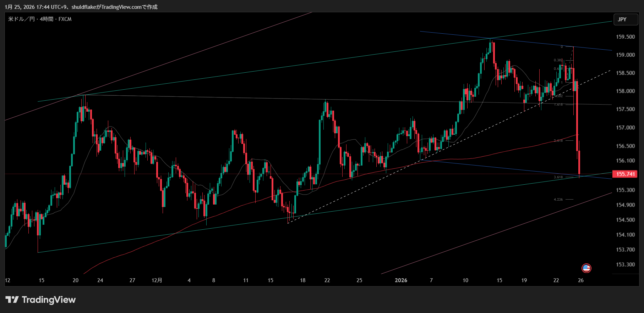Screen dimensions: 644x313
Task: Click the 3.618 Fibonacci level label
Action: point(558,177)
